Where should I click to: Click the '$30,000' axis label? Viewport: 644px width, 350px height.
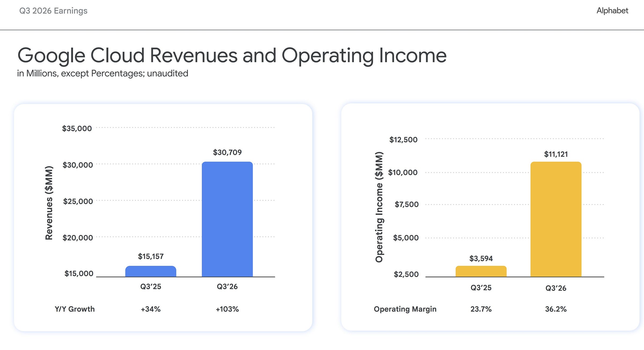(78, 165)
